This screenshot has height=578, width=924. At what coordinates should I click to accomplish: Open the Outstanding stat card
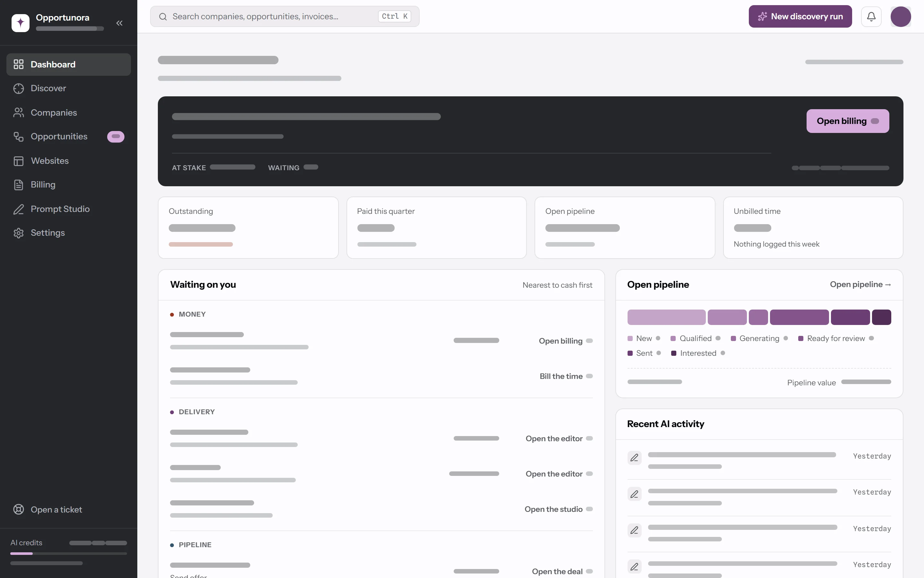point(248,227)
